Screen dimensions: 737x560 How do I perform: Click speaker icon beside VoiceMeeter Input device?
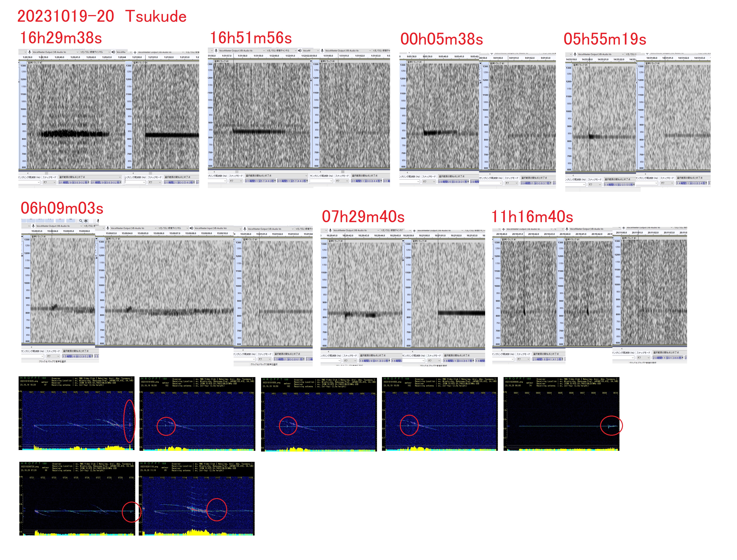coord(191,228)
